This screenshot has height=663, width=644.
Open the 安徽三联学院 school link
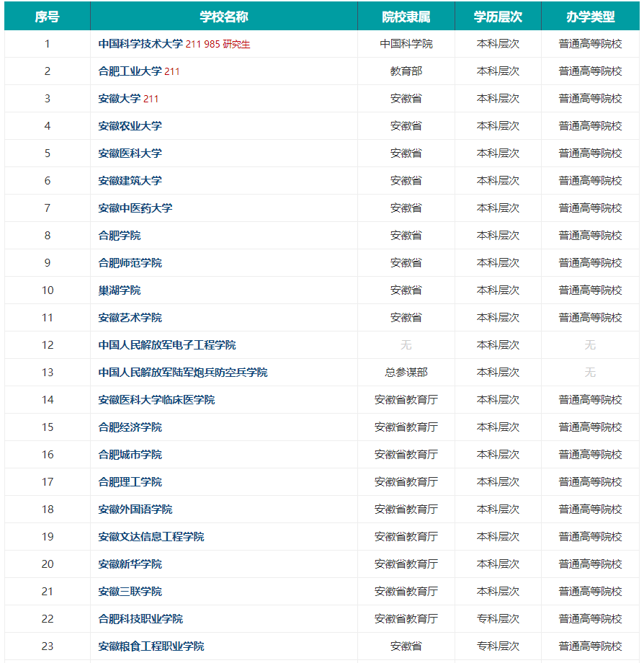pyautogui.click(x=130, y=592)
